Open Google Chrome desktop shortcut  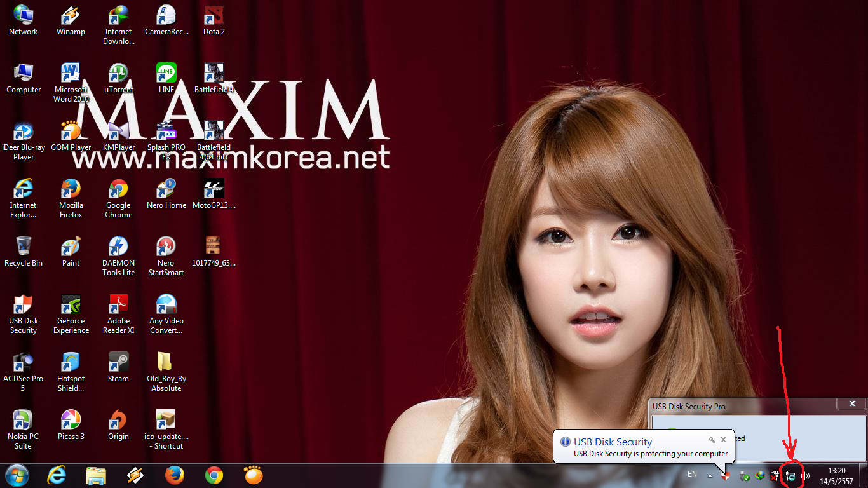(119, 198)
